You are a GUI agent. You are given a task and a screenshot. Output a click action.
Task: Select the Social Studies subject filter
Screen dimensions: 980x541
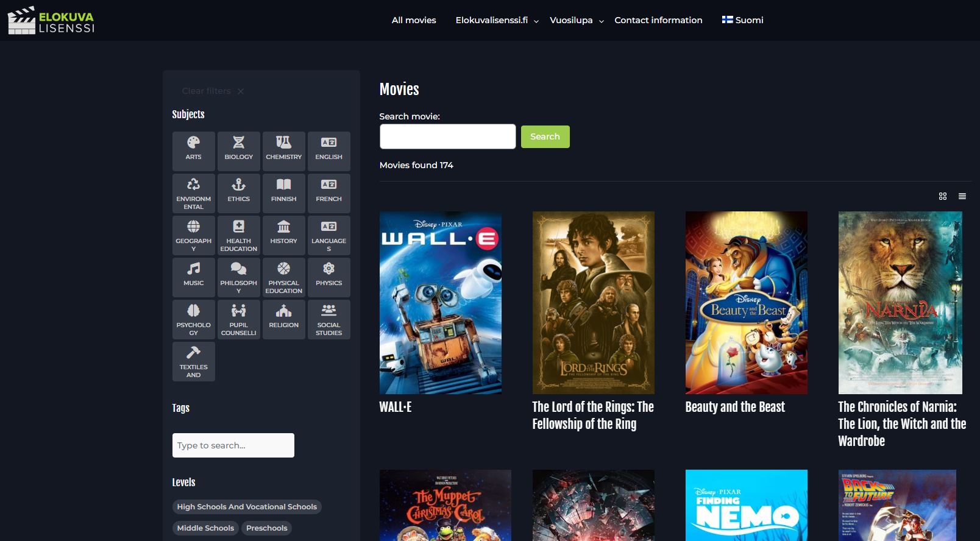click(x=328, y=319)
